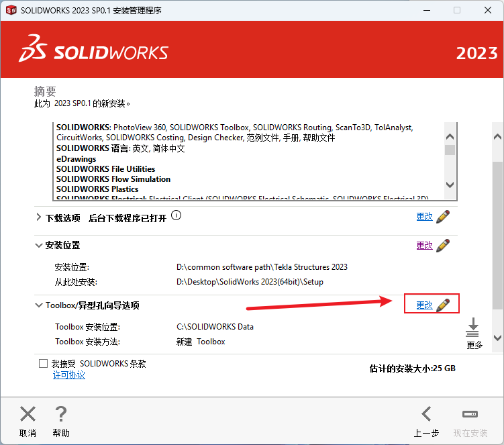This screenshot has height=445, width=504.
Task: Click the 估计的安装大小:25 GB text
Action: 412,368
